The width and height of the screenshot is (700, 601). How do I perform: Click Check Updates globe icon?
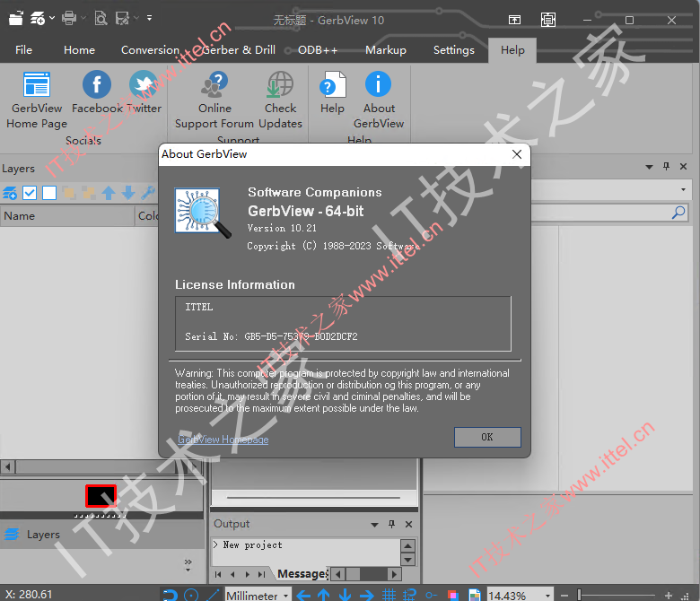[280, 84]
